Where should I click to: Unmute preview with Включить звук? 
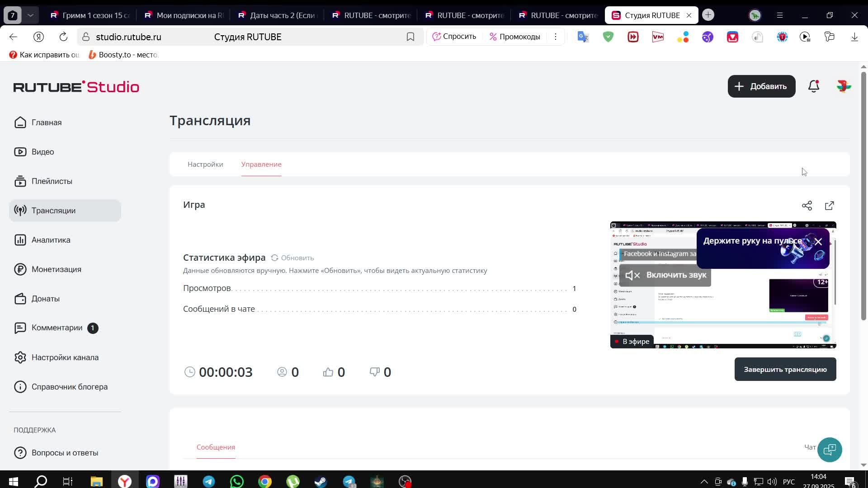click(665, 275)
